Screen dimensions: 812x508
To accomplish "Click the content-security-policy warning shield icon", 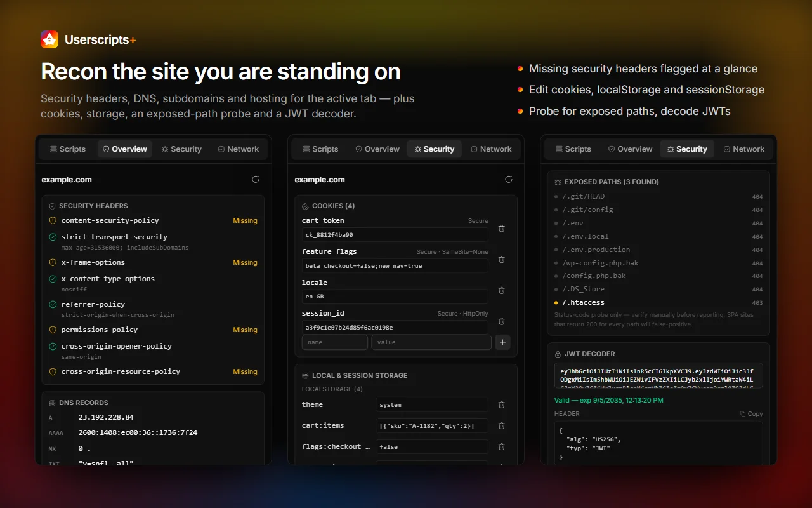I will (53, 220).
